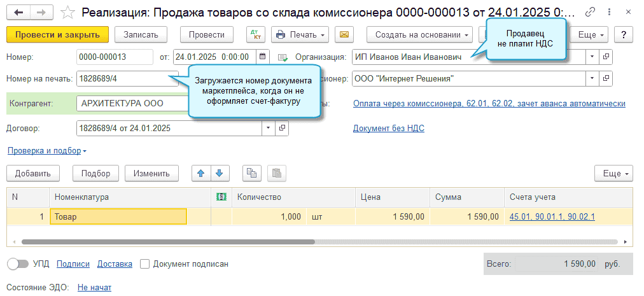Click the Подбор button
This screenshot has width=644, height=296.
[95, 173]
